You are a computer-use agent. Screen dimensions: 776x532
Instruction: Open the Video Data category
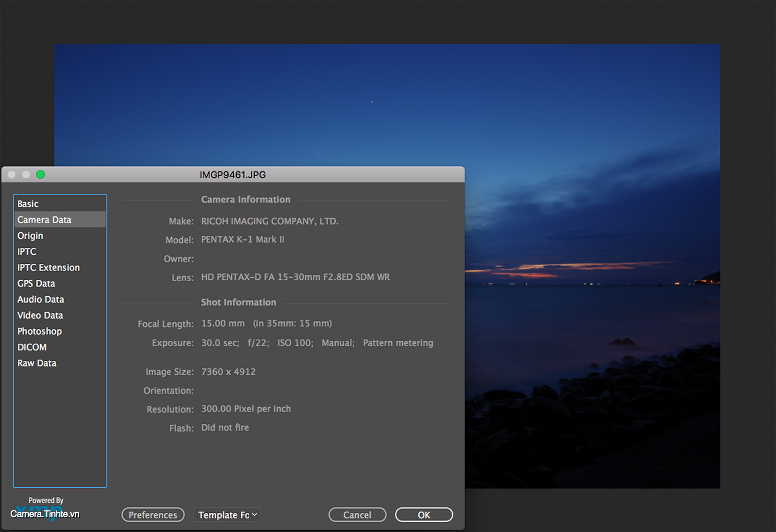60,315
